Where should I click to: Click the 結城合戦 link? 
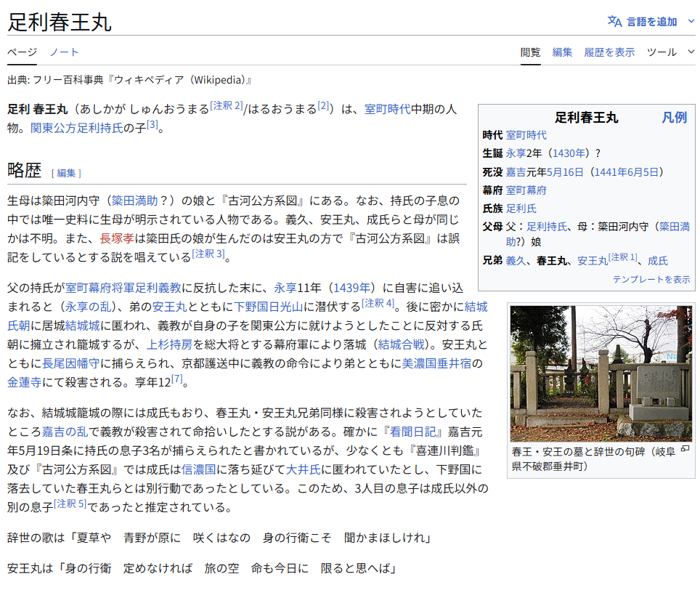[402, 344]
